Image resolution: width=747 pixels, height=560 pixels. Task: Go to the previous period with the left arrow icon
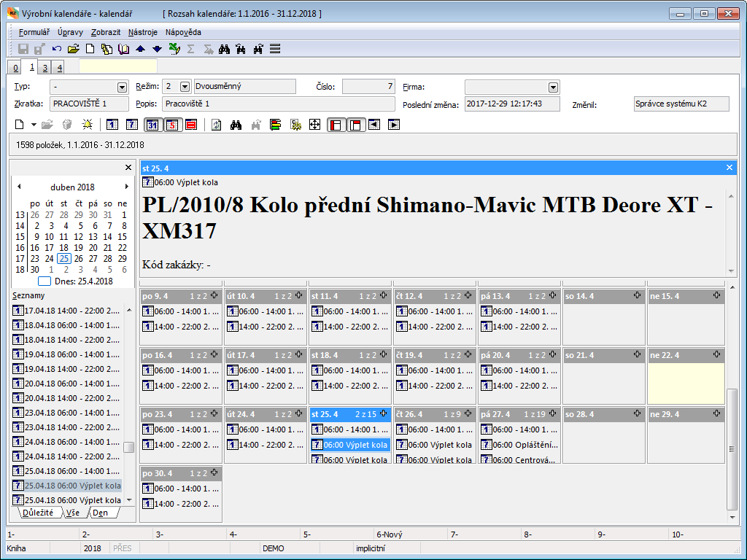[x=374, y=125]
